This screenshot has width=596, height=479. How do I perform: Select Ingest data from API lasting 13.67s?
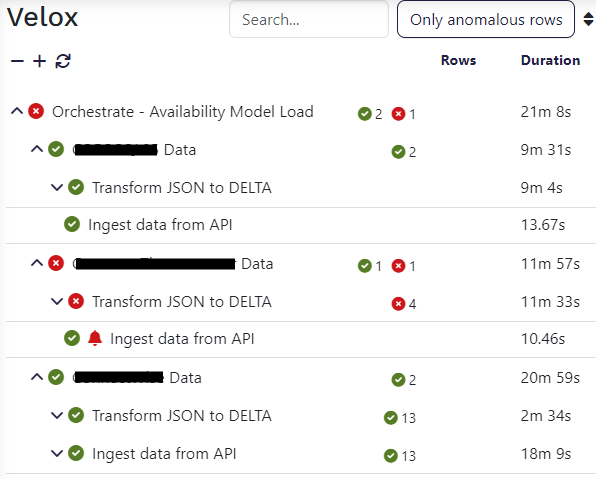coord(160,225)
